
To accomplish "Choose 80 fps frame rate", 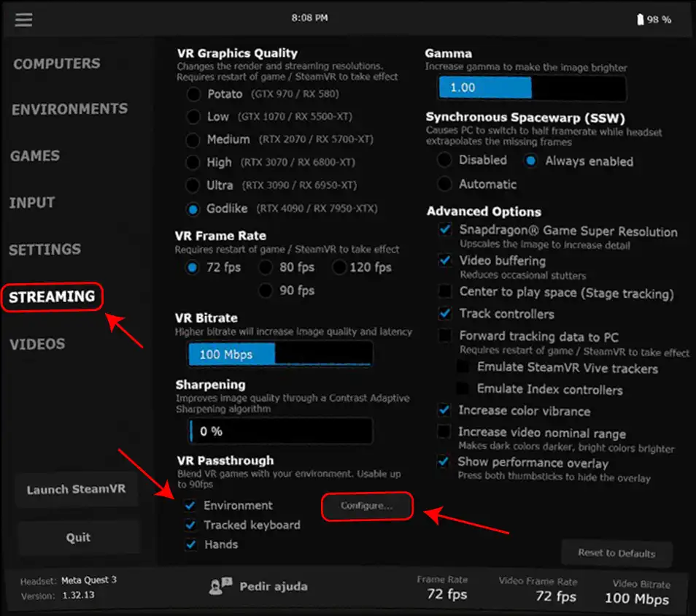I will [266, 267].
